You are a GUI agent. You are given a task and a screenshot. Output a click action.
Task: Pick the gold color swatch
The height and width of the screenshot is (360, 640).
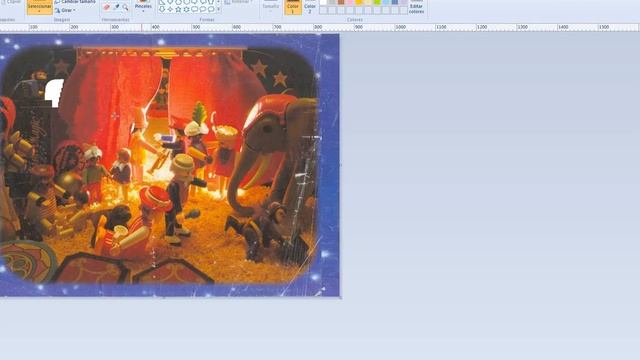coord(359,2)
